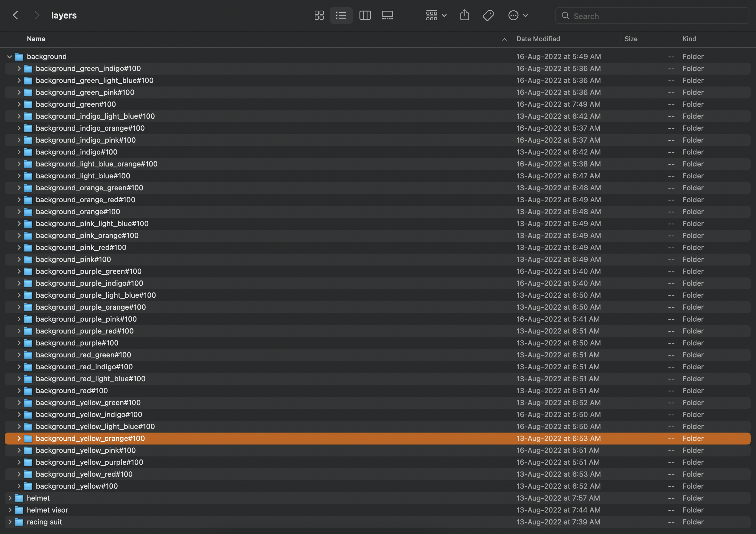
Task: Click folder icon of background_pink_red#100
Action: click(28, 247)
